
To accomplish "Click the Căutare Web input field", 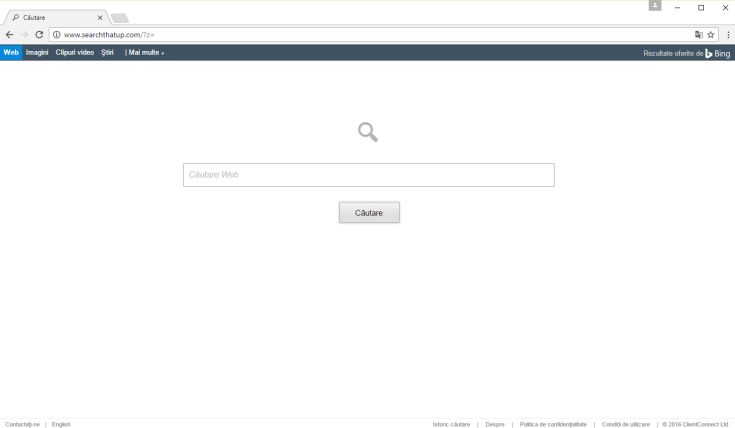I will coord(369,175).
